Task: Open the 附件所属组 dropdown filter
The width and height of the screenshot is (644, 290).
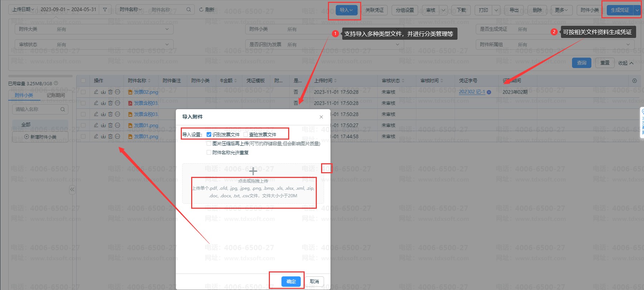Action: pyautogui.click(x=555, y=44)
